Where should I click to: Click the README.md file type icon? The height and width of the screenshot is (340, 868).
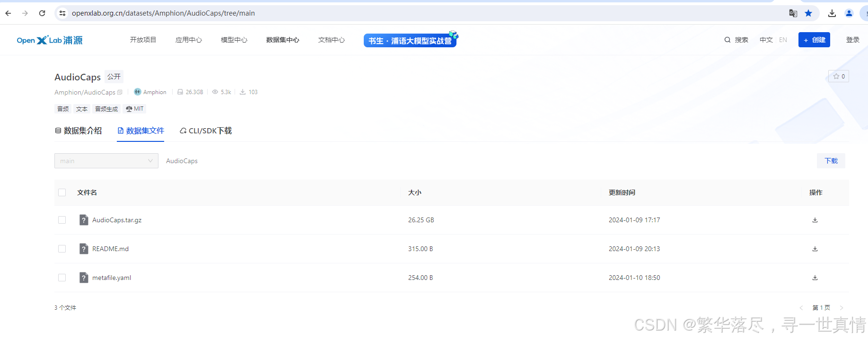[84, 249]
